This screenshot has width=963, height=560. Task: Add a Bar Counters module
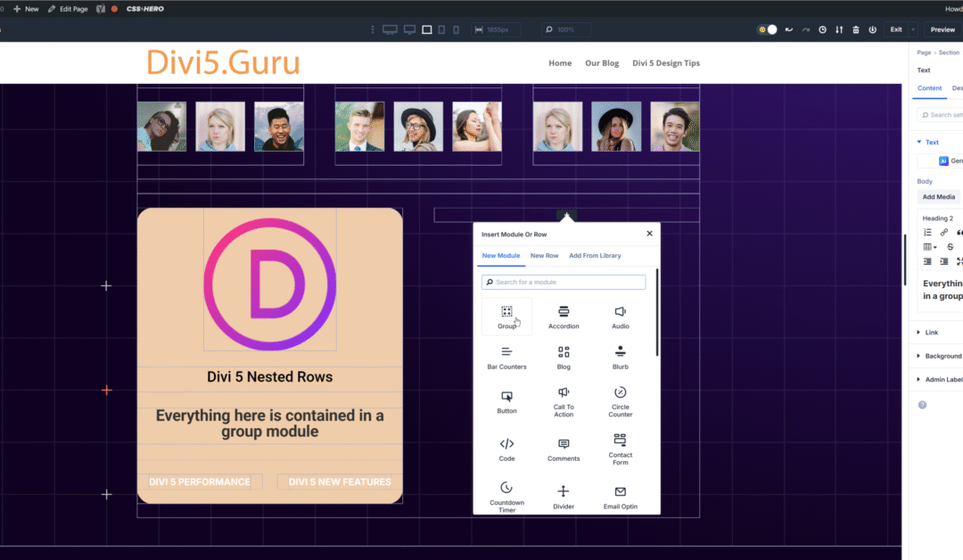click(x=506, y=358)
